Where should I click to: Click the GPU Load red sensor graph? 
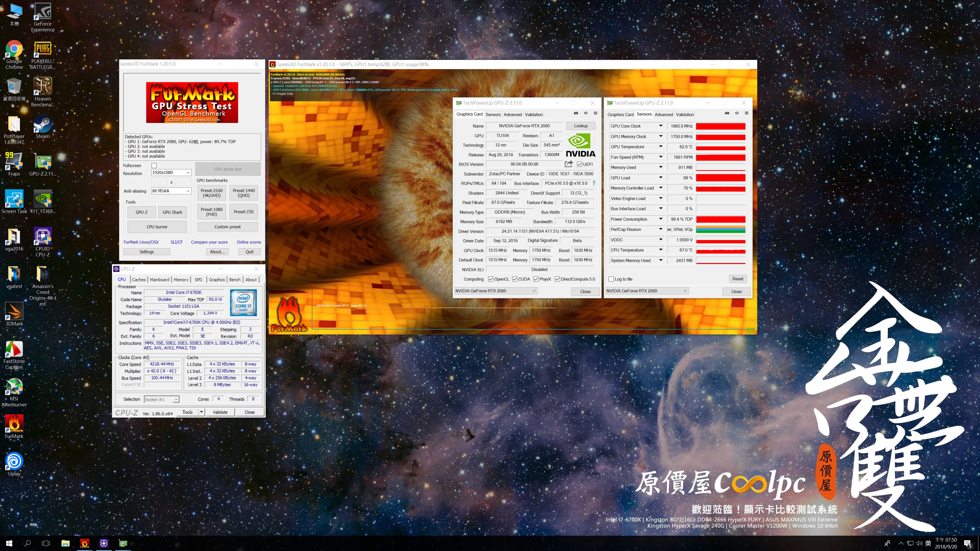720,178
